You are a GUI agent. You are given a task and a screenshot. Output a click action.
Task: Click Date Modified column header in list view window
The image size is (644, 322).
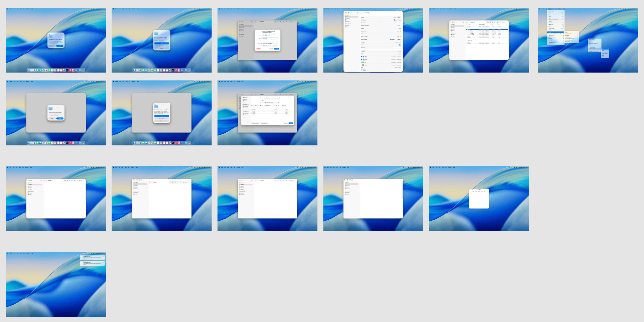(482, 25)
